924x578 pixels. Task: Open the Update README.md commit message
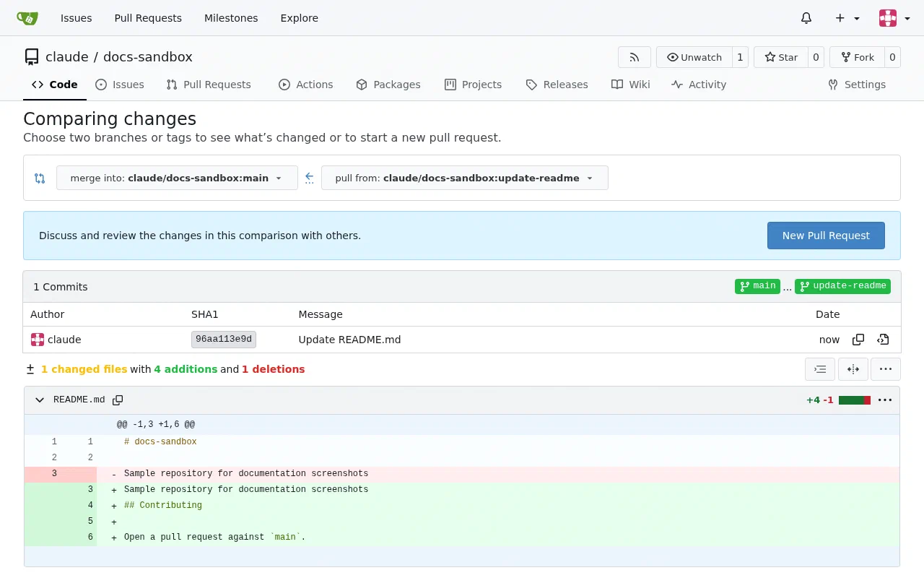(x=349, y=340)
